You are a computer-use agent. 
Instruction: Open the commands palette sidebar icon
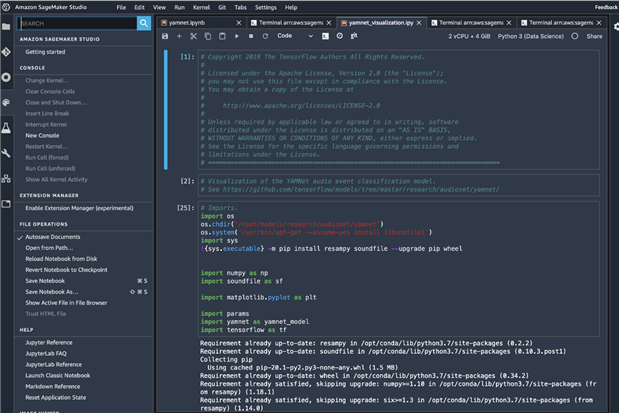point(6,102)
